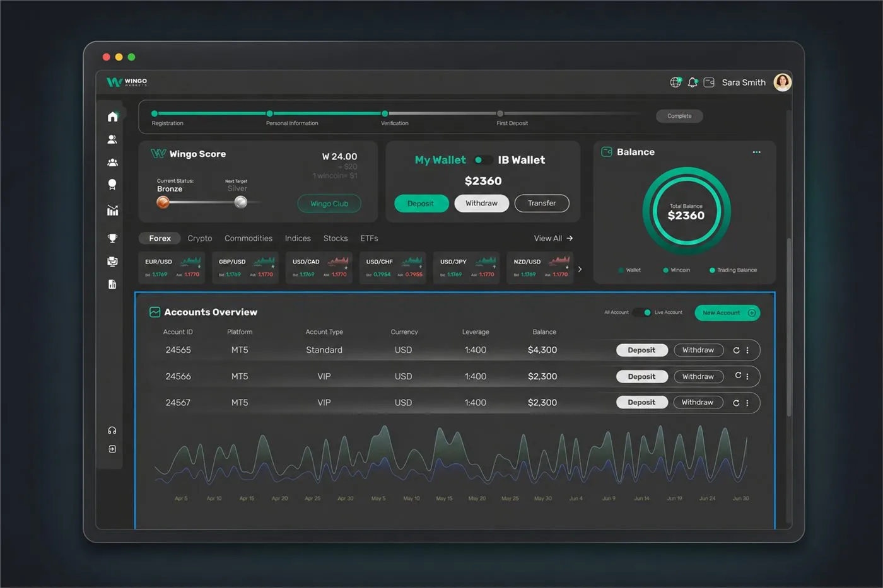
Task: Click the wallet Deposit button
Action: (x=421, y=204)
